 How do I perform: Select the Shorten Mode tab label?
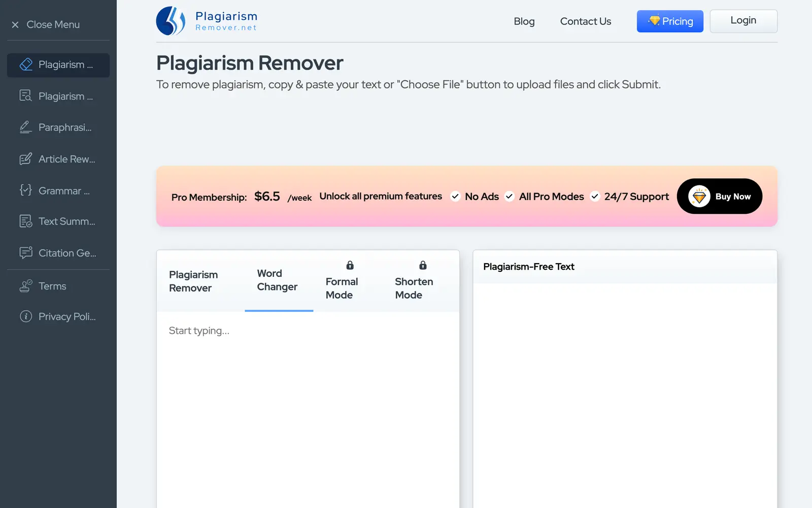(414, 288)
